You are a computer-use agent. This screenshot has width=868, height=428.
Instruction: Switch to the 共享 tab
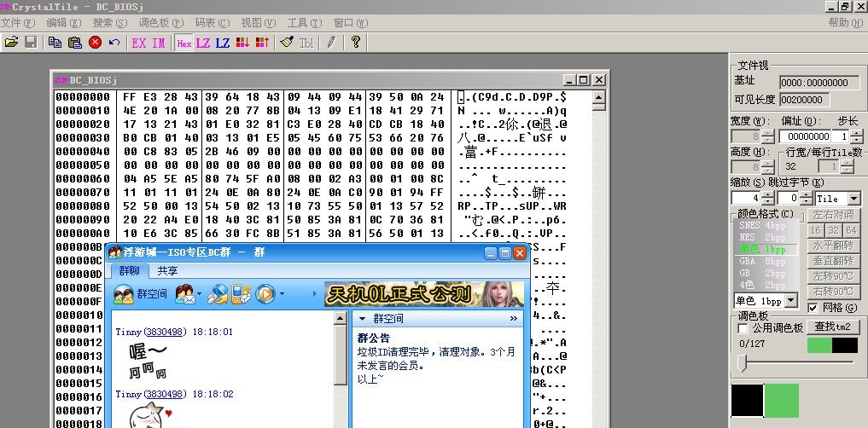pos(167,270)
